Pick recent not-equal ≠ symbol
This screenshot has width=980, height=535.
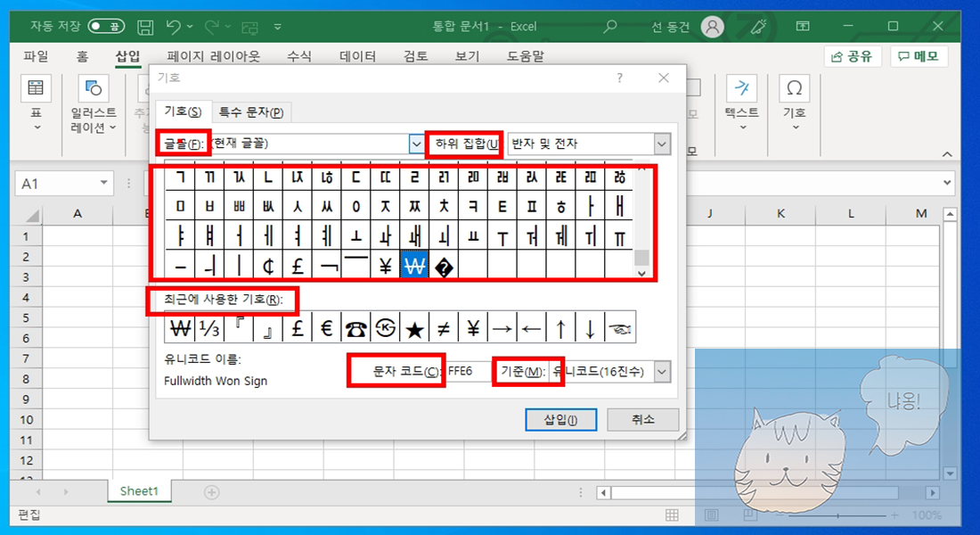(444, 327)
